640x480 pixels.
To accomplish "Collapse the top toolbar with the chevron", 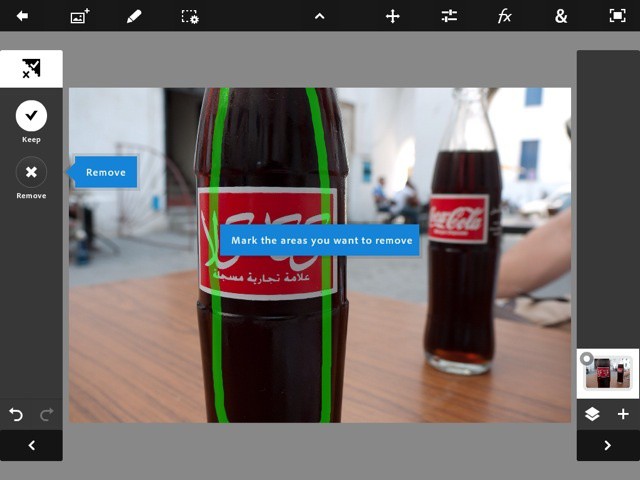I will tap(319, 16).
